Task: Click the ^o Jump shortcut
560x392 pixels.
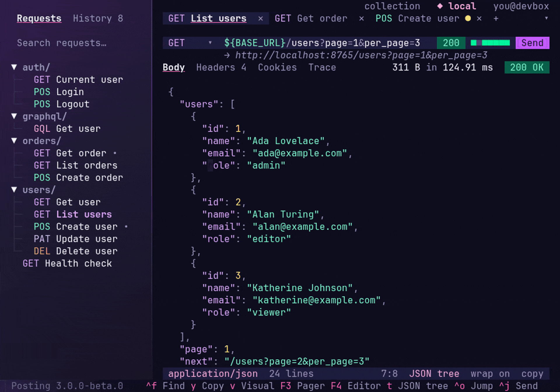Action: (473, 386)
